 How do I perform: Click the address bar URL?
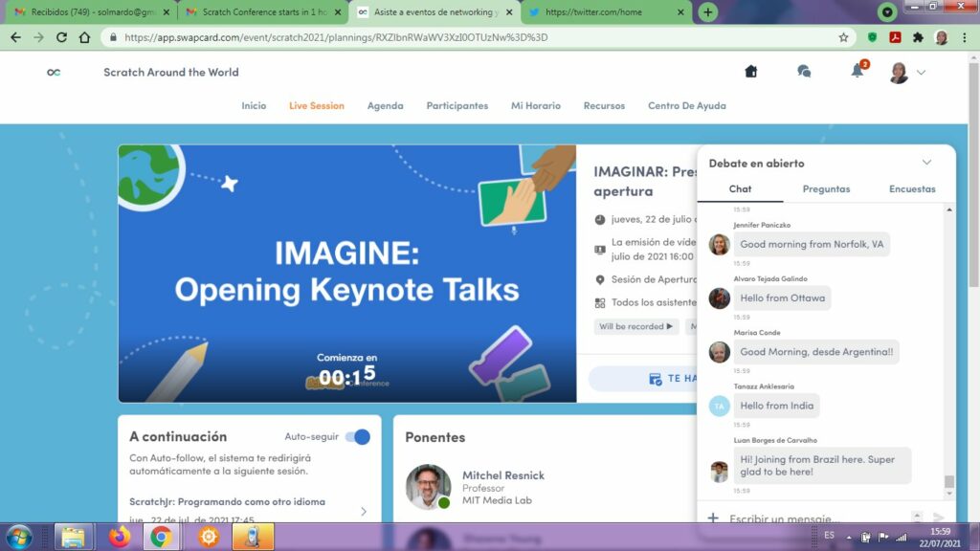click(x=336, y=37)
